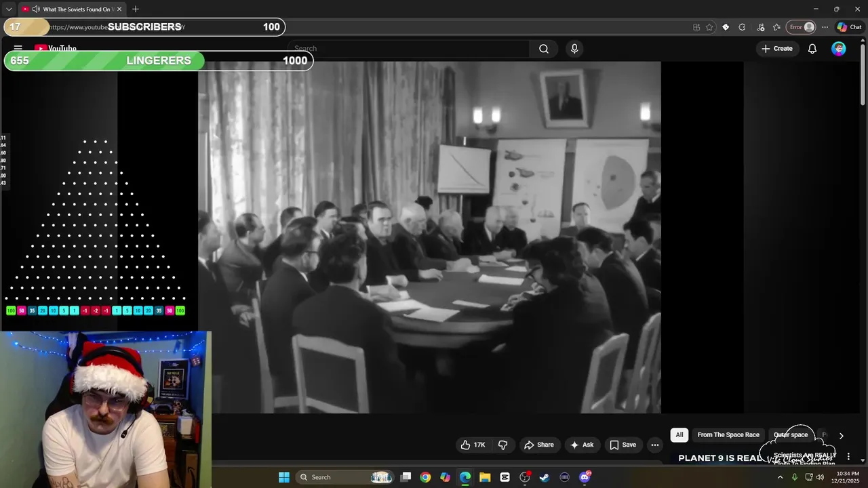
Task: Open the Copilot Chat sidebar
Action: point(849,27)
